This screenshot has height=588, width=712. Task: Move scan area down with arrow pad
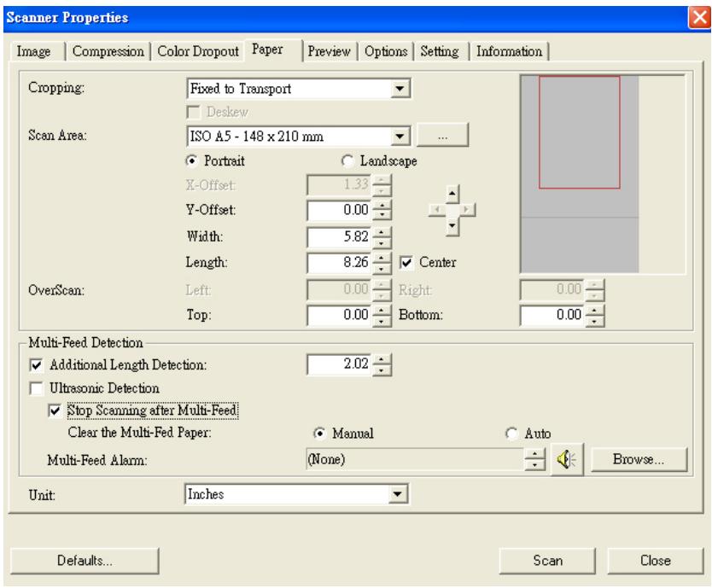pyautogui.click(x=452, y=225)
